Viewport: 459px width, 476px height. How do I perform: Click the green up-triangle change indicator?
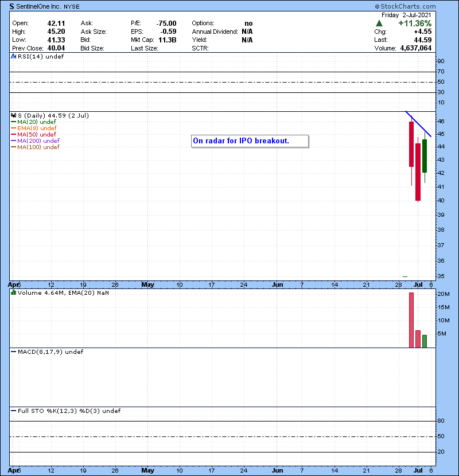379,24
